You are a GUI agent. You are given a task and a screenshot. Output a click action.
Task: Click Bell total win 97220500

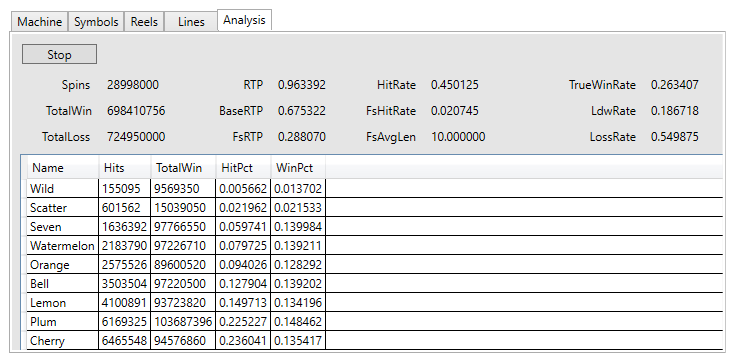183,284
